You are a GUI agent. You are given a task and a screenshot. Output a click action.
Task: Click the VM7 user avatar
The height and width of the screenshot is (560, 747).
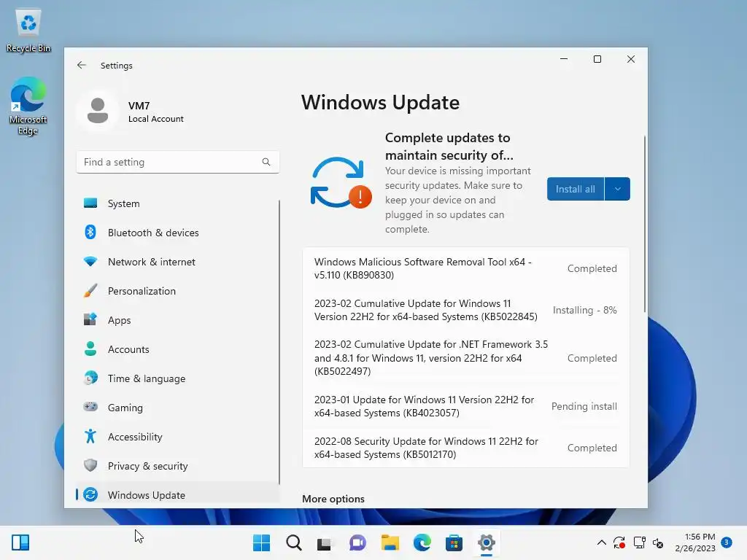click(x=98, y=111)
